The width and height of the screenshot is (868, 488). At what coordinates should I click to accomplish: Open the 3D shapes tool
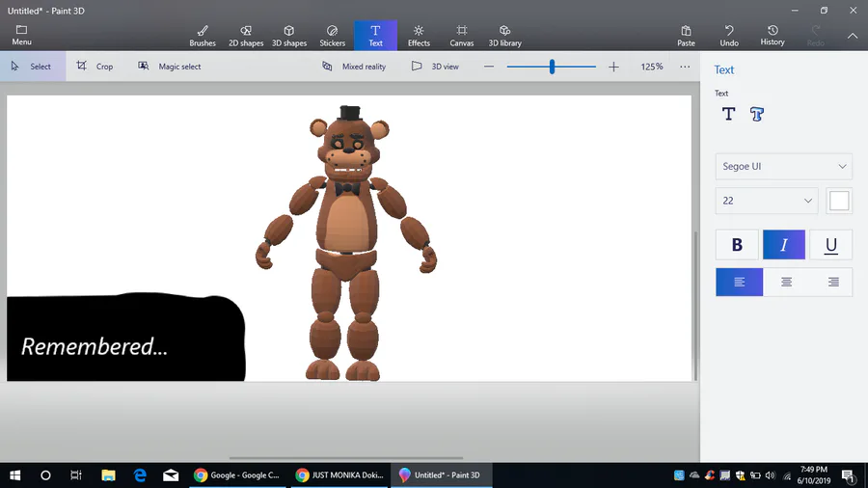[x=289, y=36]
